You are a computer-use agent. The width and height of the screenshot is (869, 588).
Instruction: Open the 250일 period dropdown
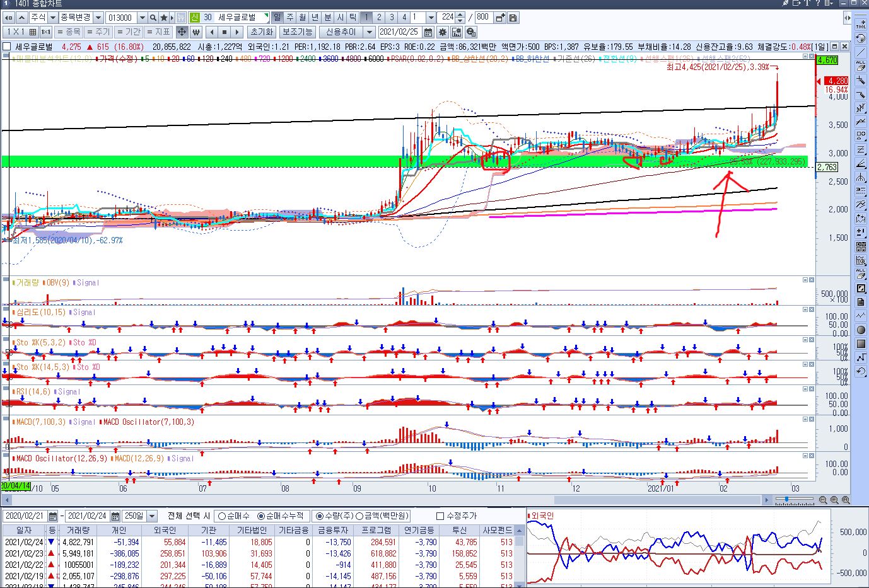pos(151,516)
